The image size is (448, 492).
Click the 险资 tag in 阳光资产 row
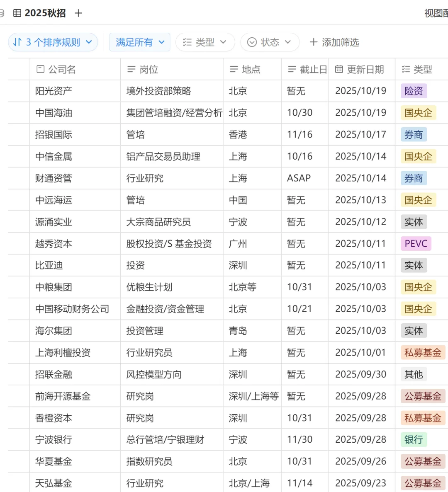[414, 91]
